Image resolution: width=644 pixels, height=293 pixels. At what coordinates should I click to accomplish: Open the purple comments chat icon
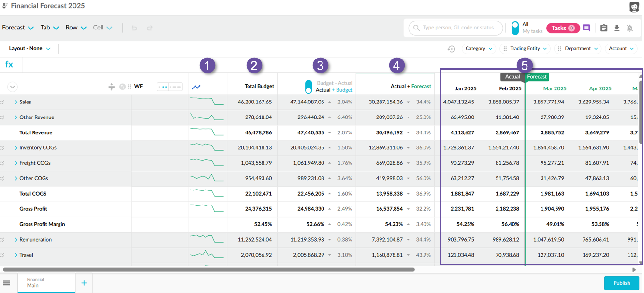click(586, 28)
